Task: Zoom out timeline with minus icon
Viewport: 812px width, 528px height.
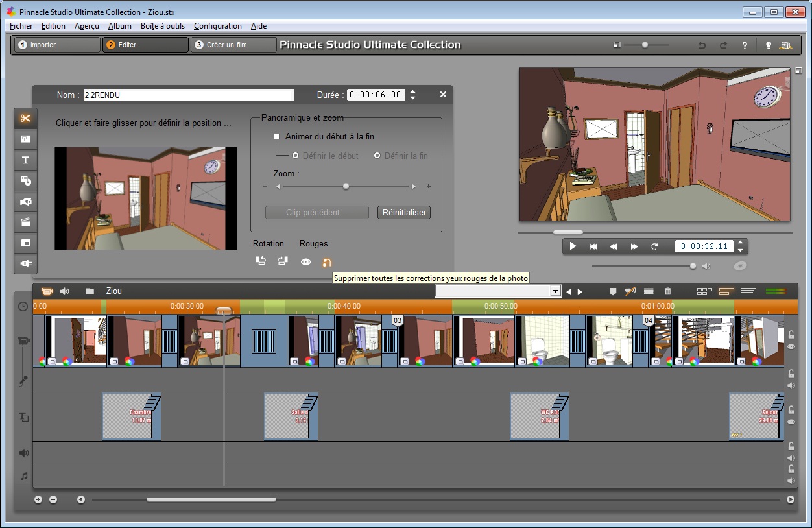Action: tap(53, 499)
